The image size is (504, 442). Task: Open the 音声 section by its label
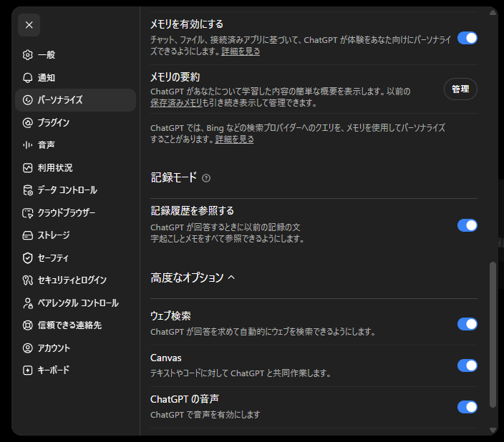[x=47, y=145]
